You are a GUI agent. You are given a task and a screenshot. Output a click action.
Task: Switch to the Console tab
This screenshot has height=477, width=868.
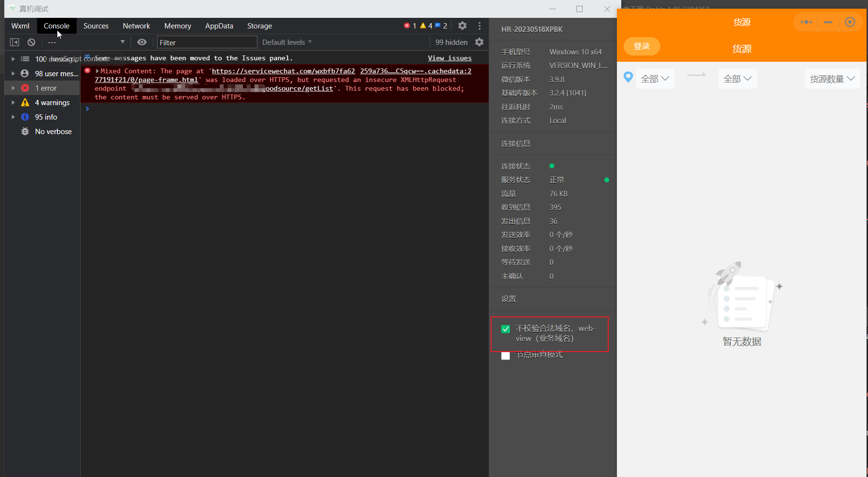point(56,26)
